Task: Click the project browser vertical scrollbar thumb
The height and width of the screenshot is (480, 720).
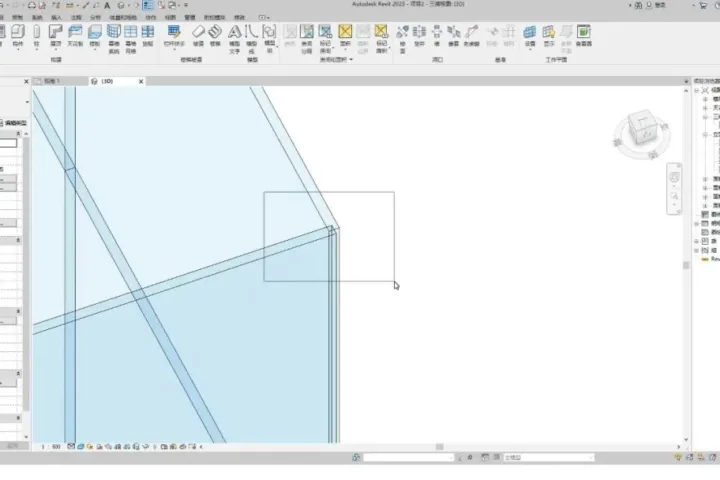Action: click(x=686, y=265)
